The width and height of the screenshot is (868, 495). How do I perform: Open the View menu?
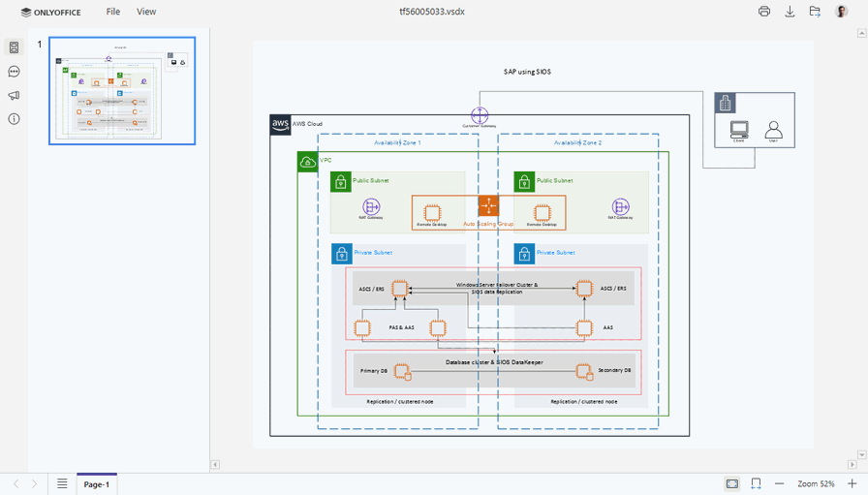[146, 12]
